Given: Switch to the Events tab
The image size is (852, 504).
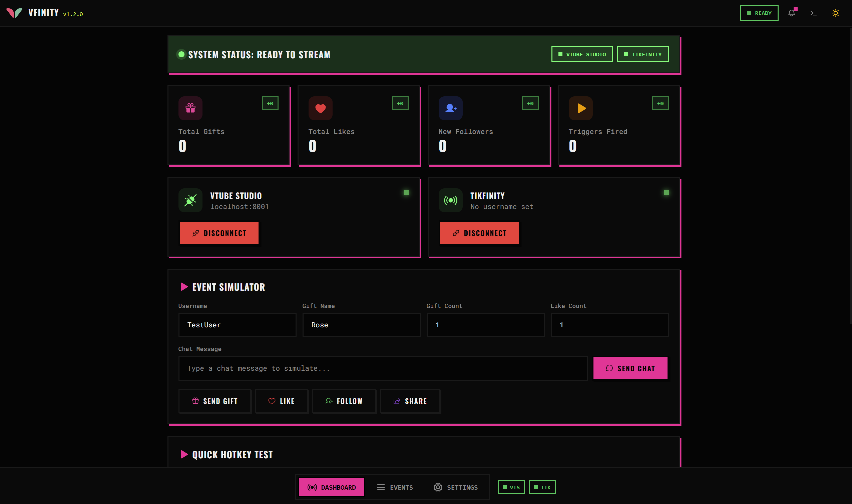Looking at the screenshot, I should click(395, 487).
